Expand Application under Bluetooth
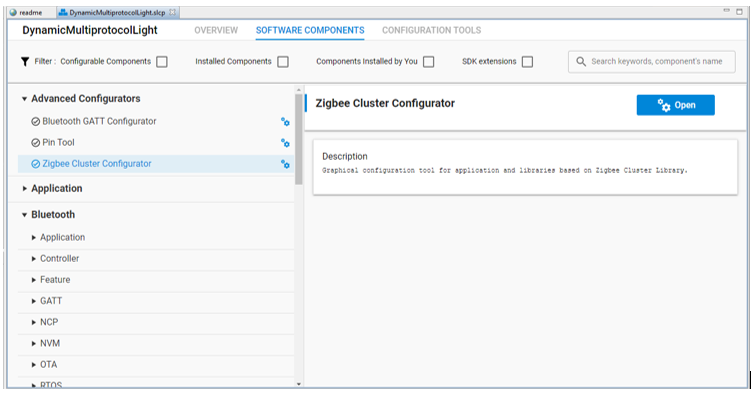This screenshot has height=394, width=752. (34, 238)
